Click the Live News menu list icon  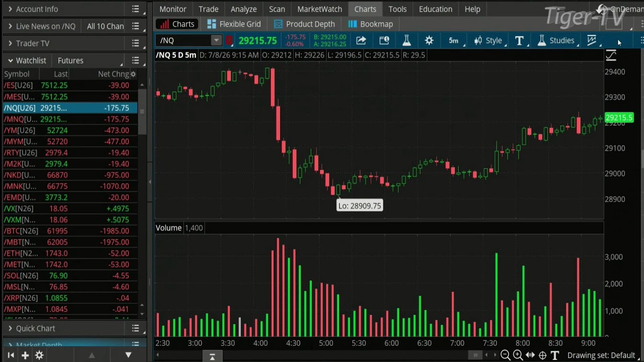pos(135,26)
